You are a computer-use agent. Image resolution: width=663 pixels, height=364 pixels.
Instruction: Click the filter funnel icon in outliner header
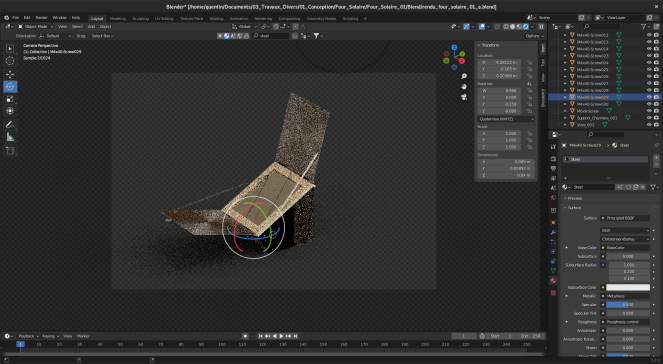pyautogui.click(x=644, y=27)
